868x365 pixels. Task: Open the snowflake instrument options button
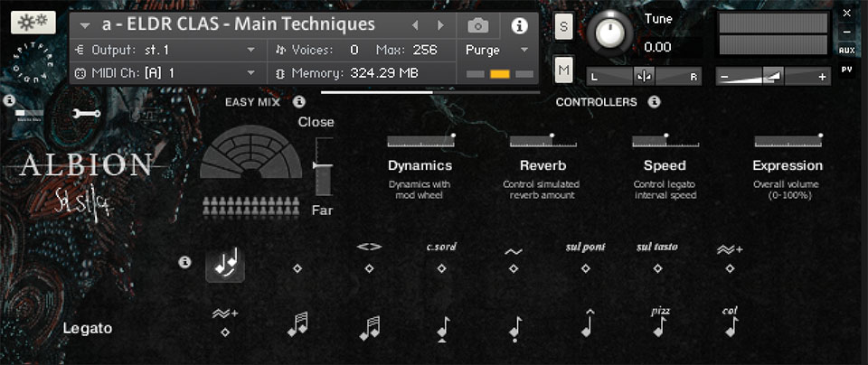coord(33,23)
